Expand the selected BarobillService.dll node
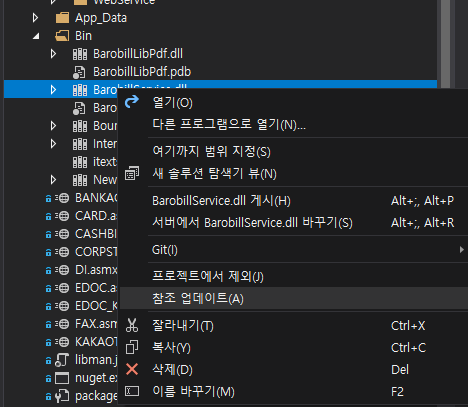468x407 pixels. pyautogui.click(x=53, y=90)
